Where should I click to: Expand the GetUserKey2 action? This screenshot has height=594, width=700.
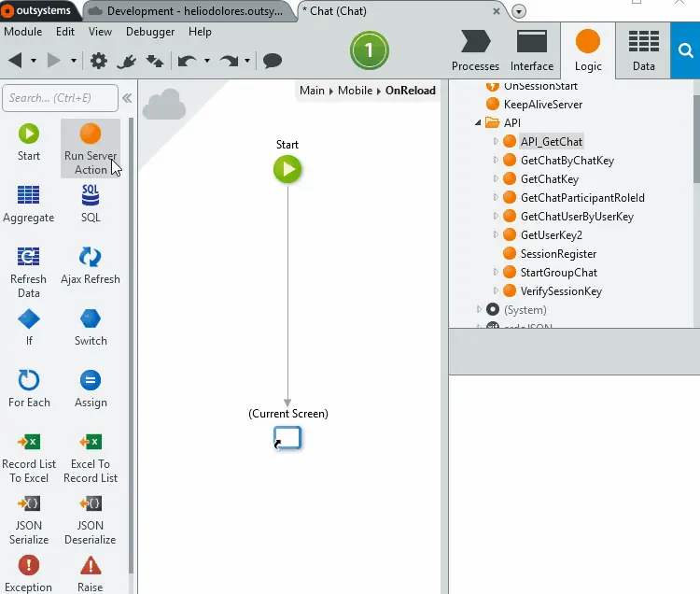496,235
